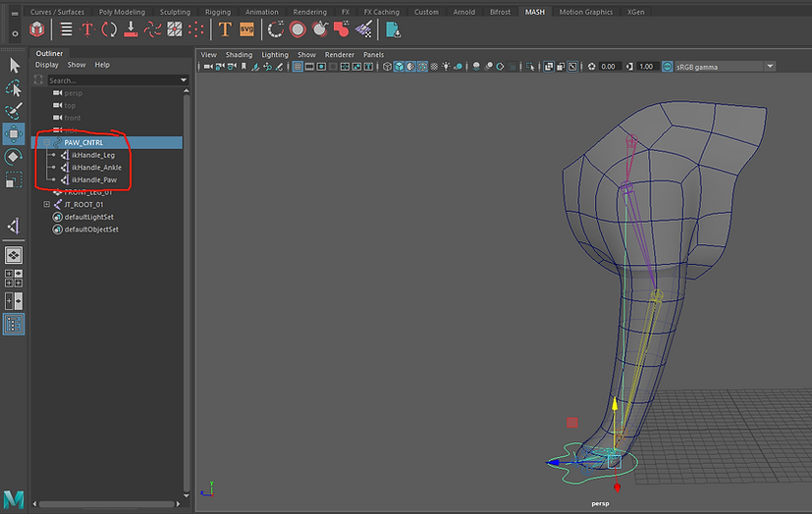Toggle wireframe on shaded display

pyautogui.click(x=422, y=67)
